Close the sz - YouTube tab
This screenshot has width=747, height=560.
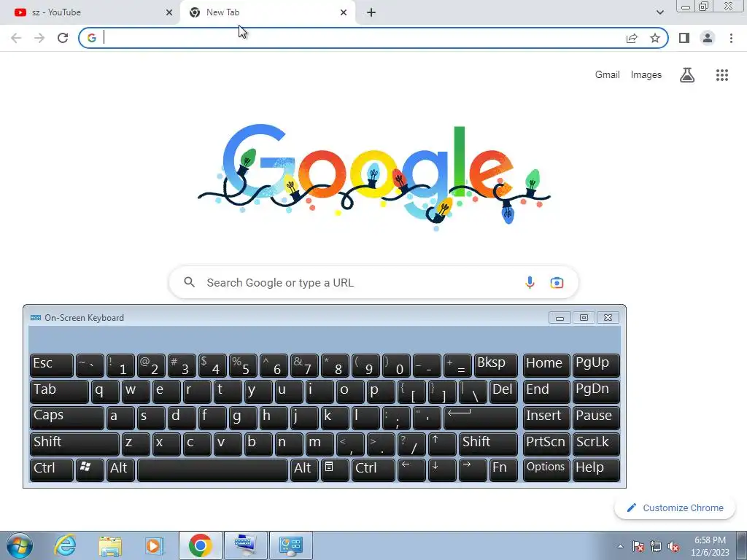(x=169, y=12)
